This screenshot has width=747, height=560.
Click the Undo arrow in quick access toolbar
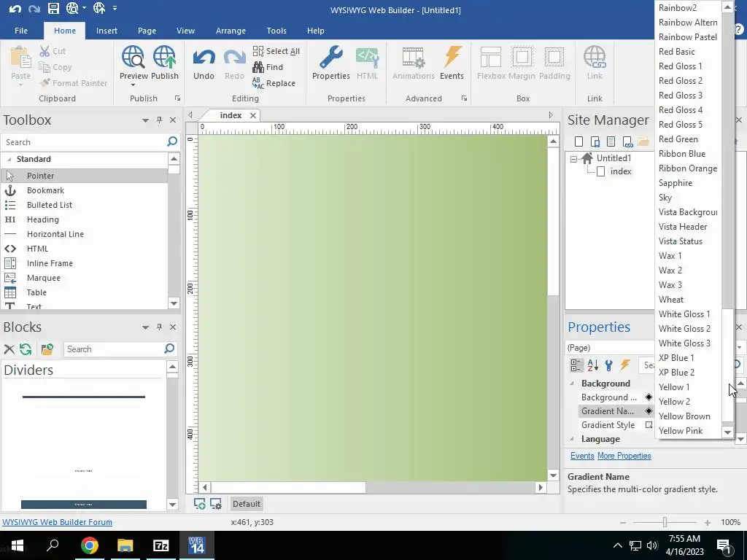pyautogui.click(x=15, y=8)
